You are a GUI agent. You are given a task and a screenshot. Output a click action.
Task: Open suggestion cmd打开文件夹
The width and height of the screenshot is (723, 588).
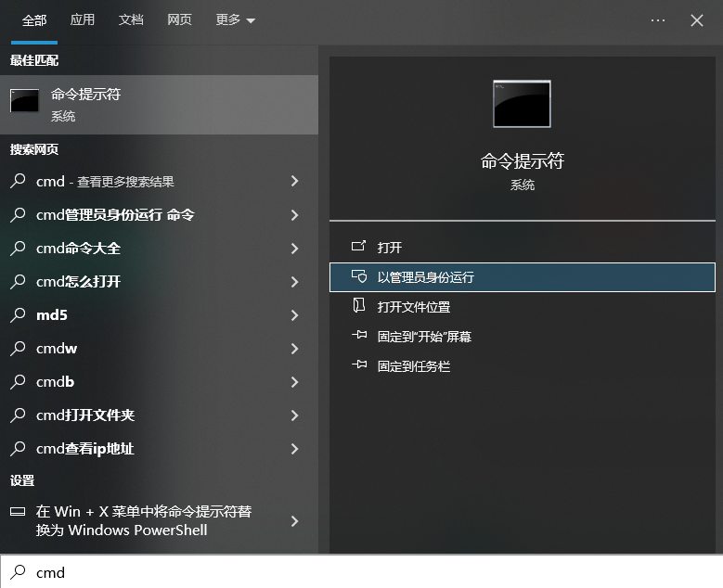[x=159, y=415]
